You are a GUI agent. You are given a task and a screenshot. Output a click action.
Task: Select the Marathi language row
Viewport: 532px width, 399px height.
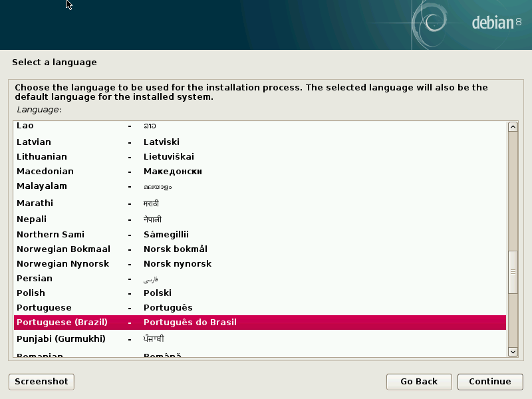point(259,203)
